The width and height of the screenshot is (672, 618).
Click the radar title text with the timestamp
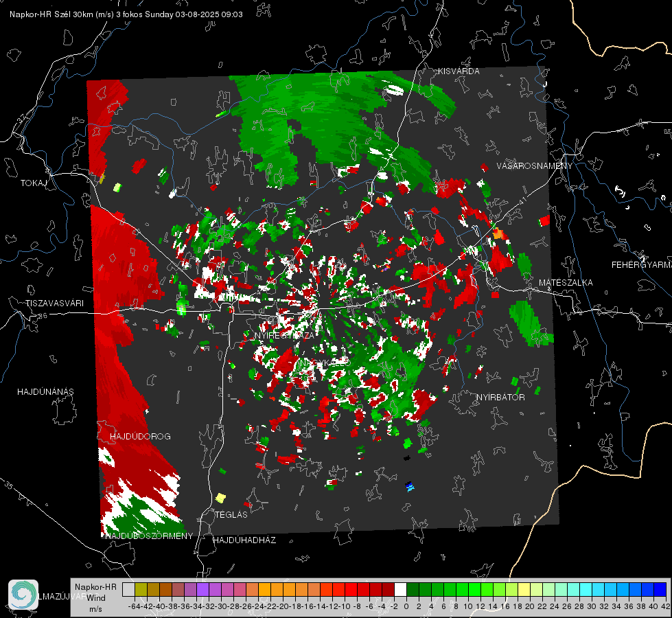(x=126, y=14)
